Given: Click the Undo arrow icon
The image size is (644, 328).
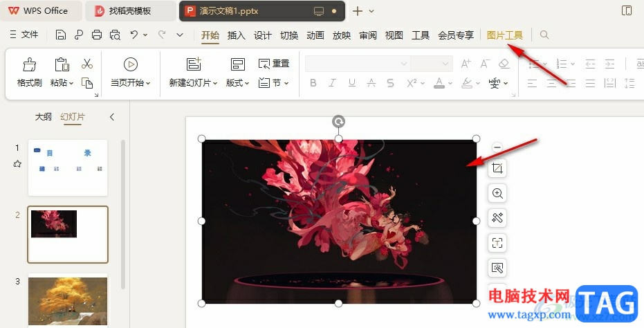Looking at the screenshot, I should (x=134, y=35).
